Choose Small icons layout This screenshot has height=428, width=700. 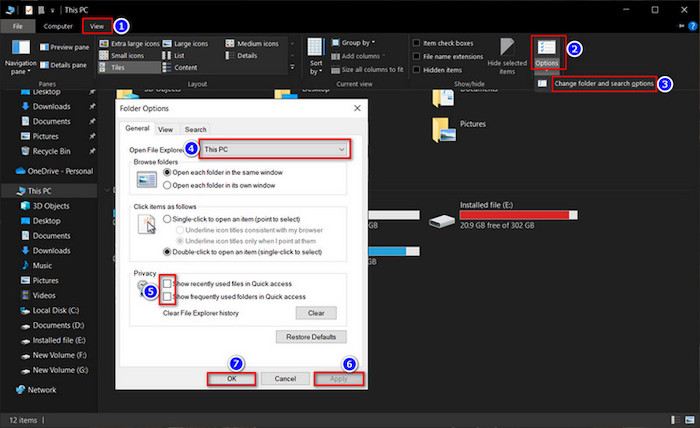[122, 55]
